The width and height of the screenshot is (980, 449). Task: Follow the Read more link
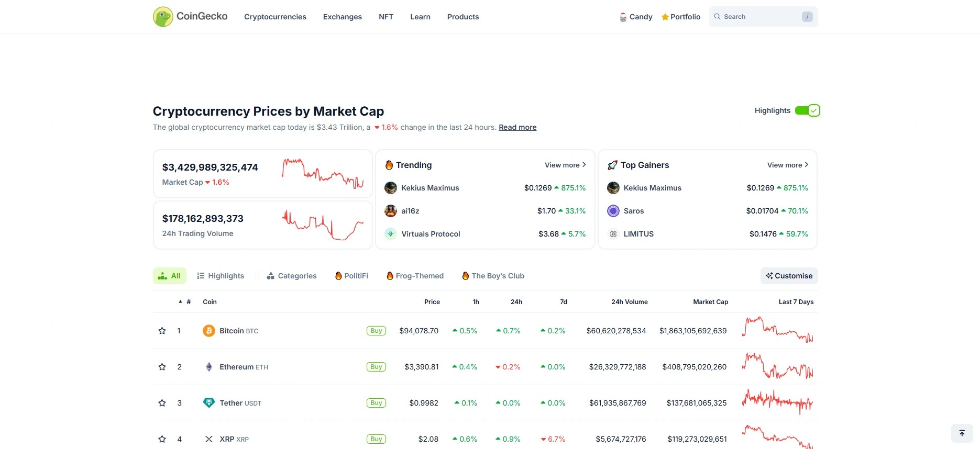(517, 127)
